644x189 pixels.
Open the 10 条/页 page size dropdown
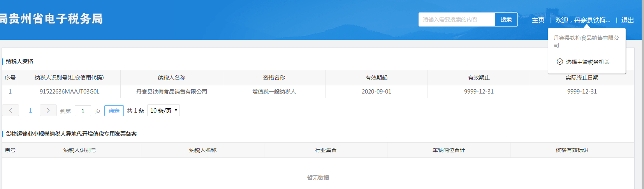click(164, 111)
